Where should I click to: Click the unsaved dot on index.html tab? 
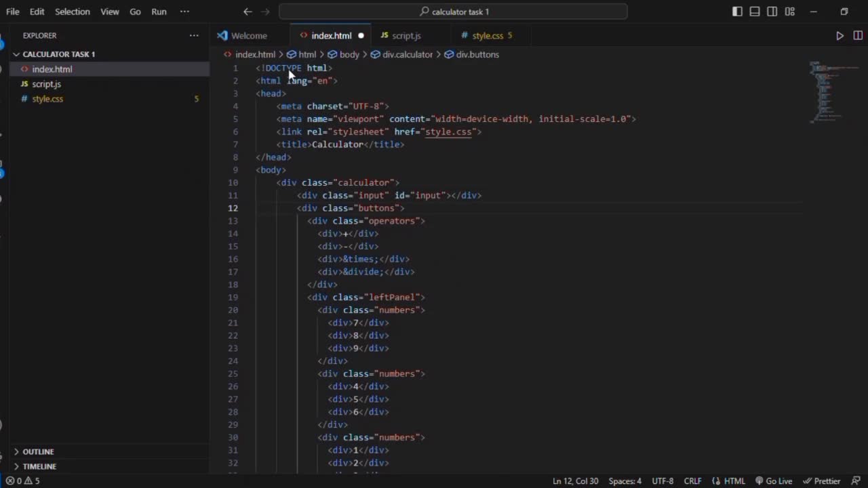coord(361,36)
